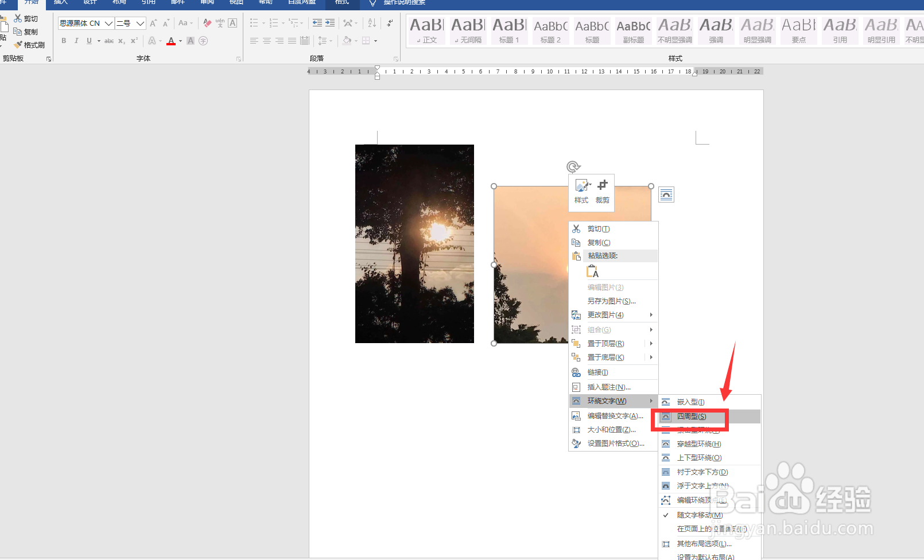Toggle underline formatting (U)
This screenshot has width=924, height=560.
point(89,41)
